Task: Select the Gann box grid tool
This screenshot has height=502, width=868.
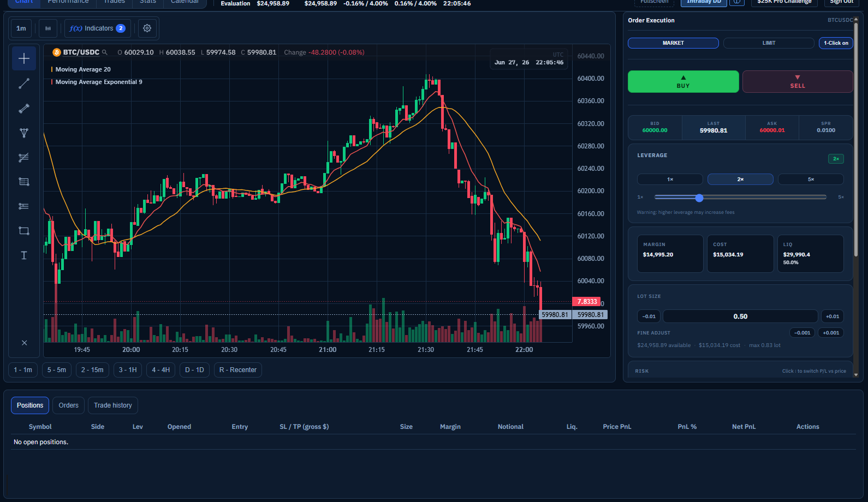Action: point(24,182)
